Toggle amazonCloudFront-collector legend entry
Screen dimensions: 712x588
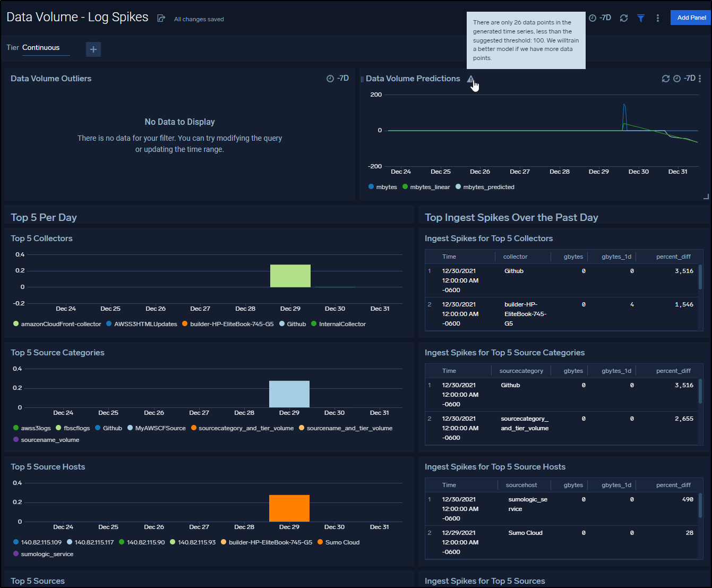click(57, 324)
